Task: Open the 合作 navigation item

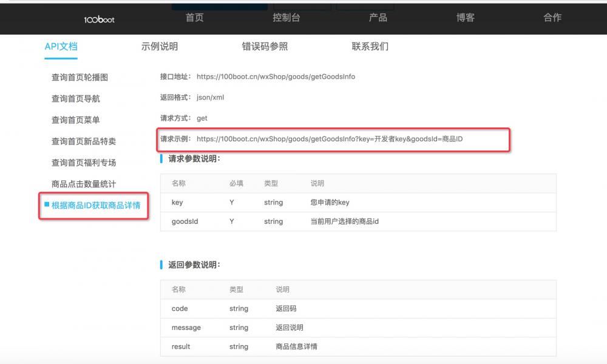Action: 552,18
